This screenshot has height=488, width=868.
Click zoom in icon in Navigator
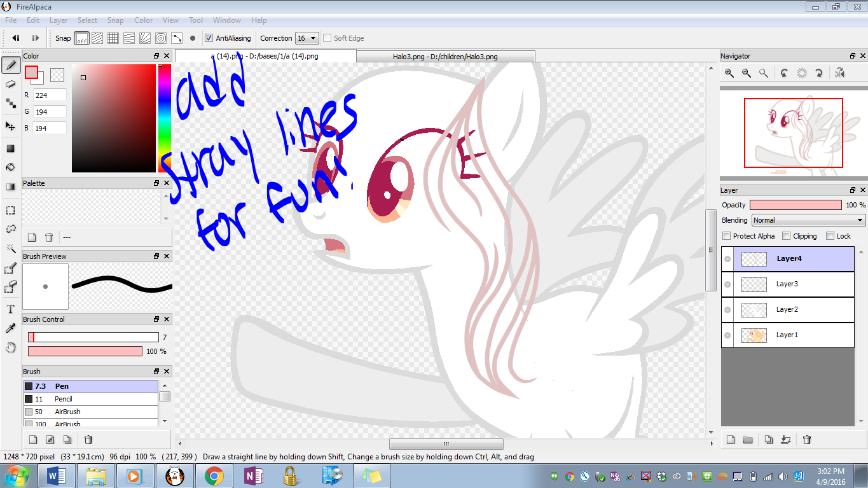[729, 73]
